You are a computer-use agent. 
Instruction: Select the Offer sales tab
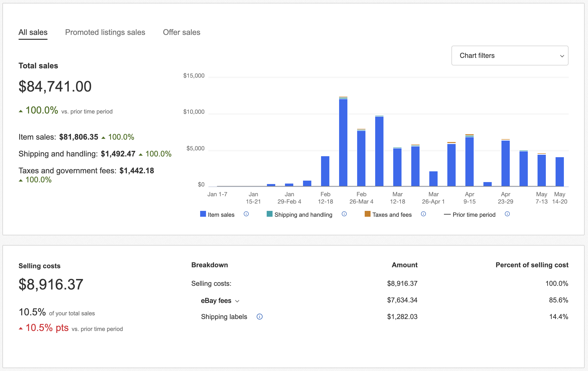[x=181, y=32]
